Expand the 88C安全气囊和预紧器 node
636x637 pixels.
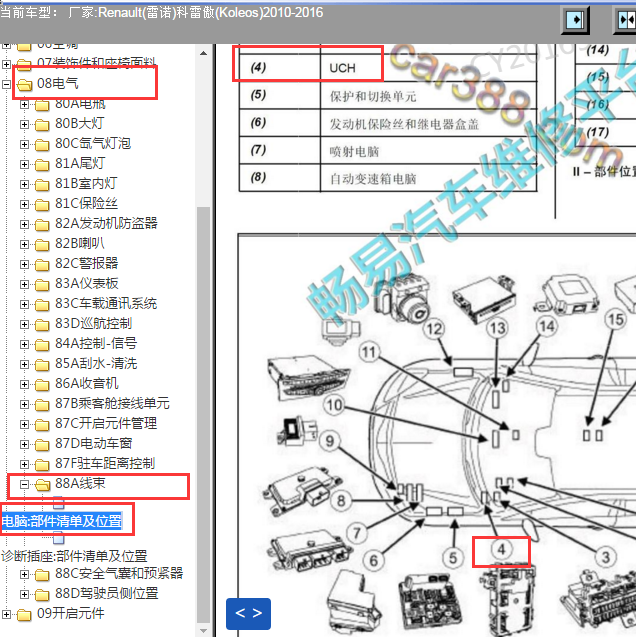click(24, 574)
